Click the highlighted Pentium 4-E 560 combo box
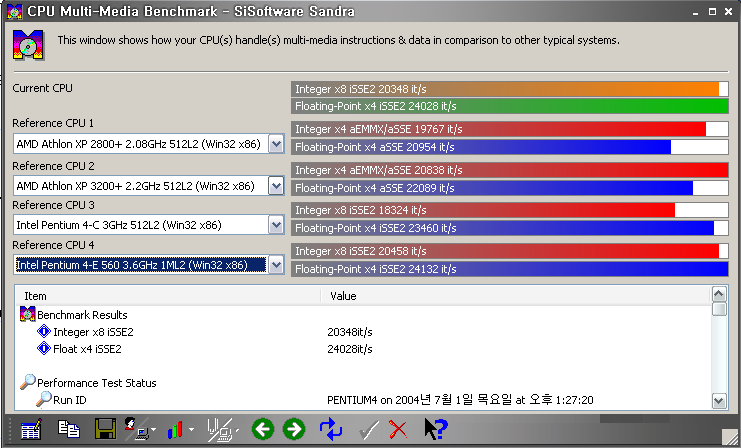The image size is (741, 448). (149, 265)
